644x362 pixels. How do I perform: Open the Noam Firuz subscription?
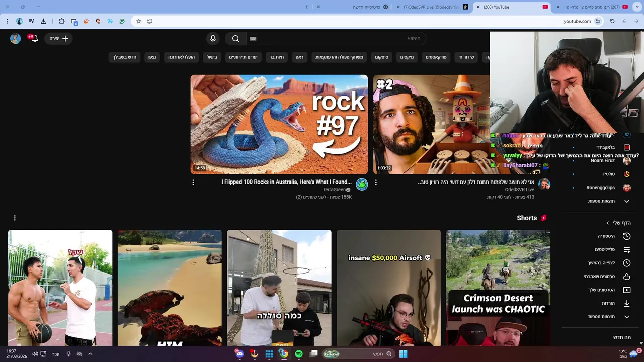point(601,160)
